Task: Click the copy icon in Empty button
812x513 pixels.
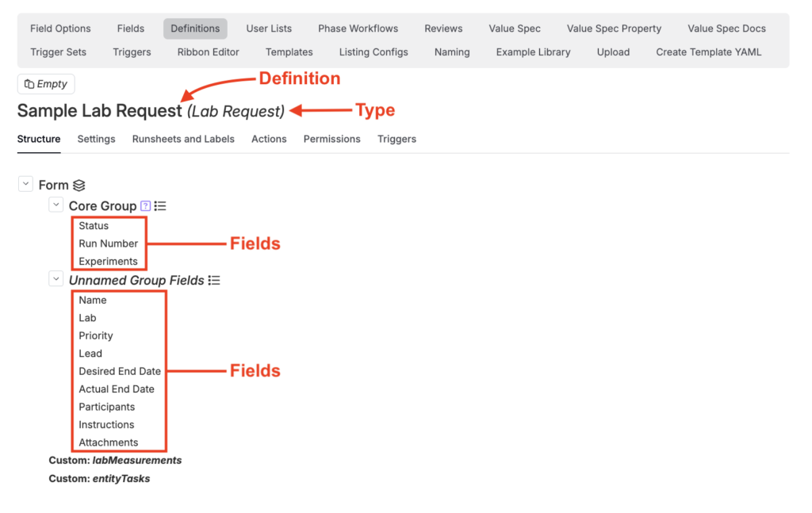Action: (29, 84)
